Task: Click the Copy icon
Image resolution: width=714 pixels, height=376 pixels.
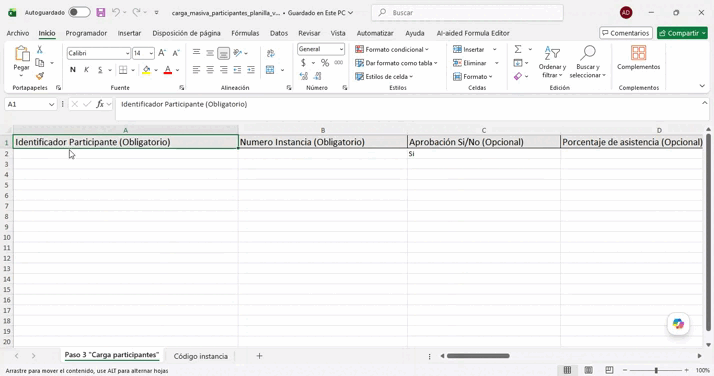Action: coord(40,63)
